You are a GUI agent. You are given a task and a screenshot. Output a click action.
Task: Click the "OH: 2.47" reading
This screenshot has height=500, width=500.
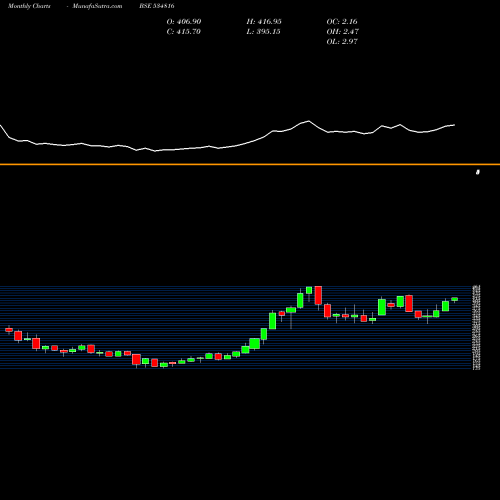tap(343, 32)
